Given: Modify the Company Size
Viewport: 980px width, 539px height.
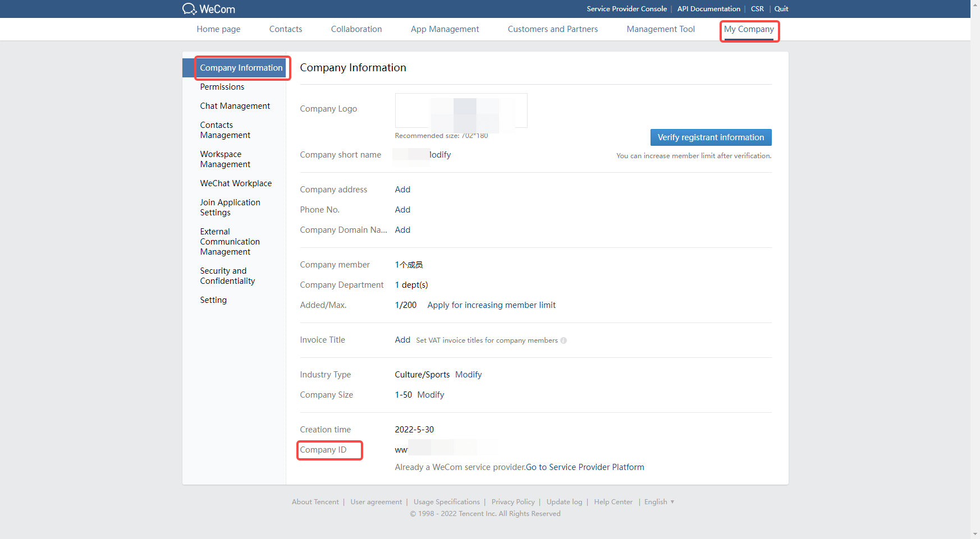Looking at the screenshot, I should point(431,395).
